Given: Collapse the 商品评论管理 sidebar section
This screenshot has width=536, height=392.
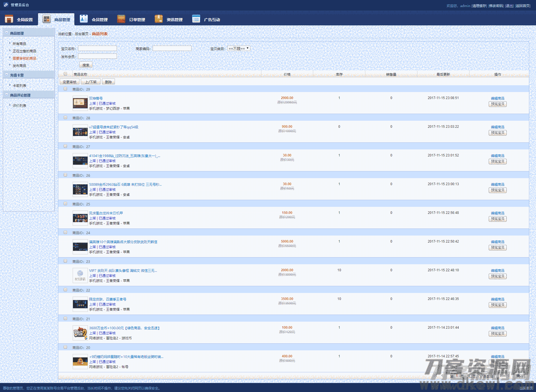Looking at the screenshot, I should (7, 95).
